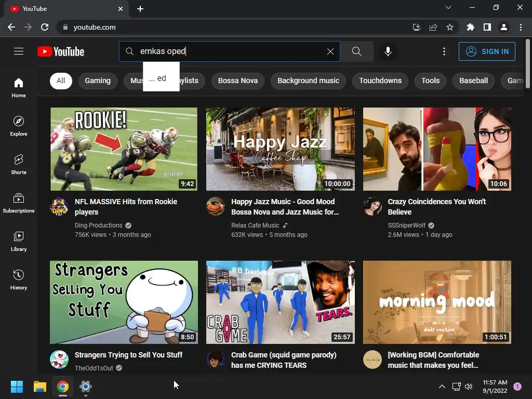Select the Baseball filter chip
Screen dimensions: 532x399
tap(473, 81)
